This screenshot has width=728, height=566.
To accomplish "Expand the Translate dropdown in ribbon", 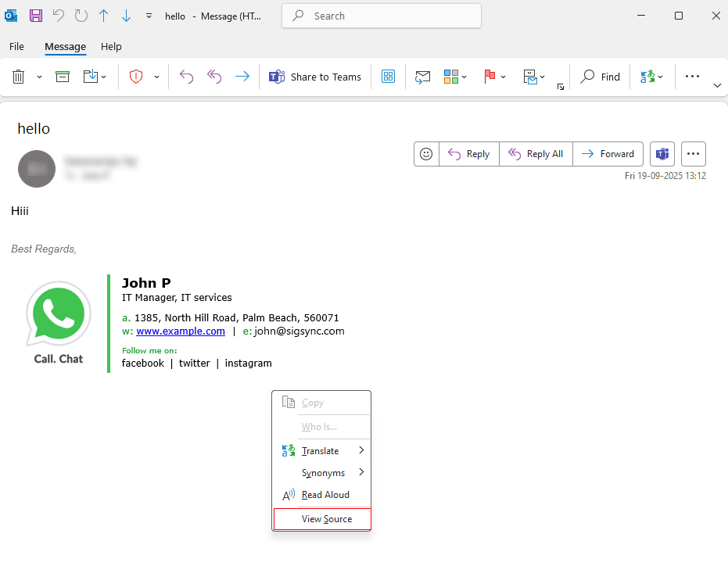I will 661,77.
